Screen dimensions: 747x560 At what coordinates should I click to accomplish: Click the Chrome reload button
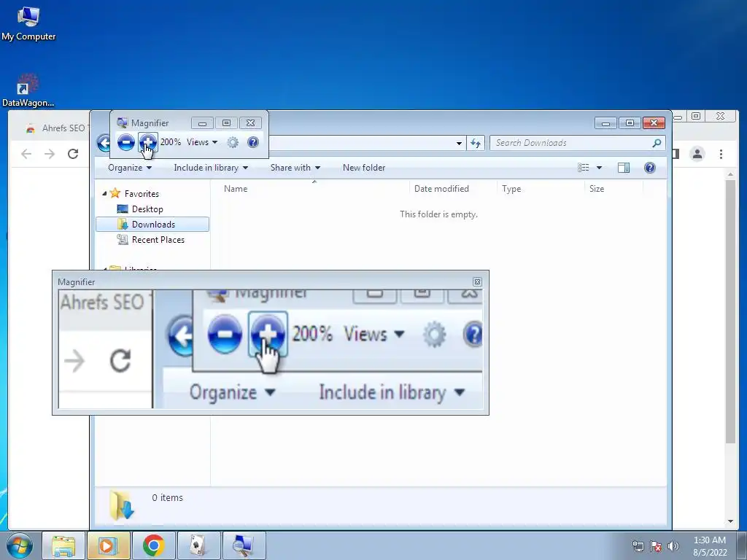click(x=73, y=154)
